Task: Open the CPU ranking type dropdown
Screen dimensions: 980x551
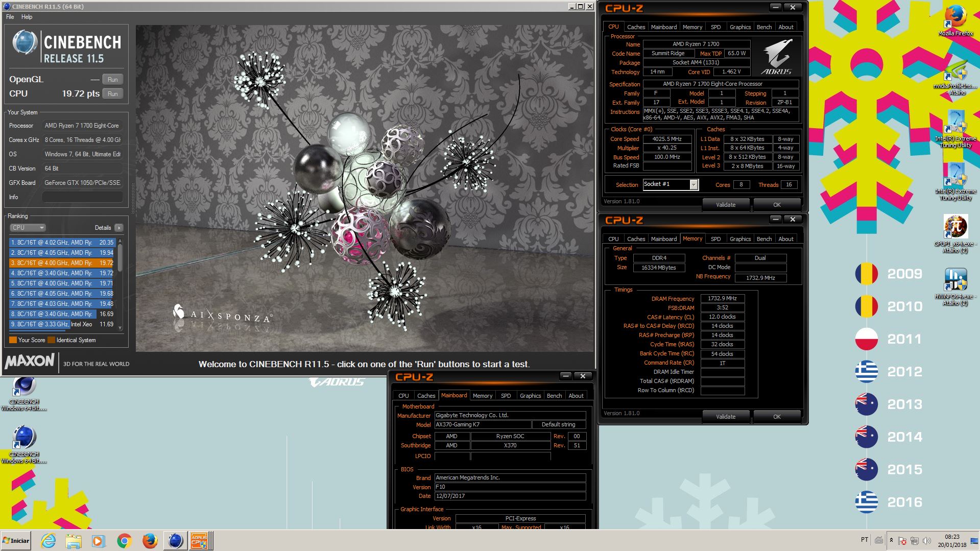Action: point(28,228)
